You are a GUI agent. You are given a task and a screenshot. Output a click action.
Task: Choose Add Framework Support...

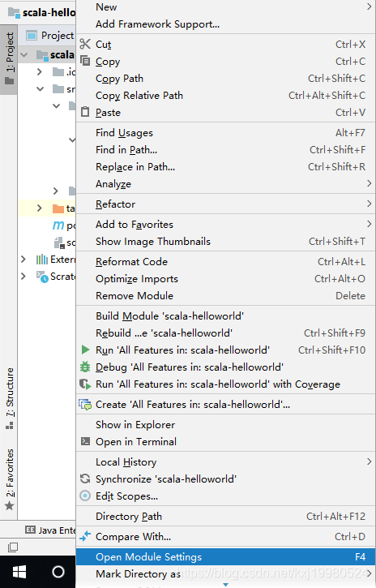pos(226,24)
